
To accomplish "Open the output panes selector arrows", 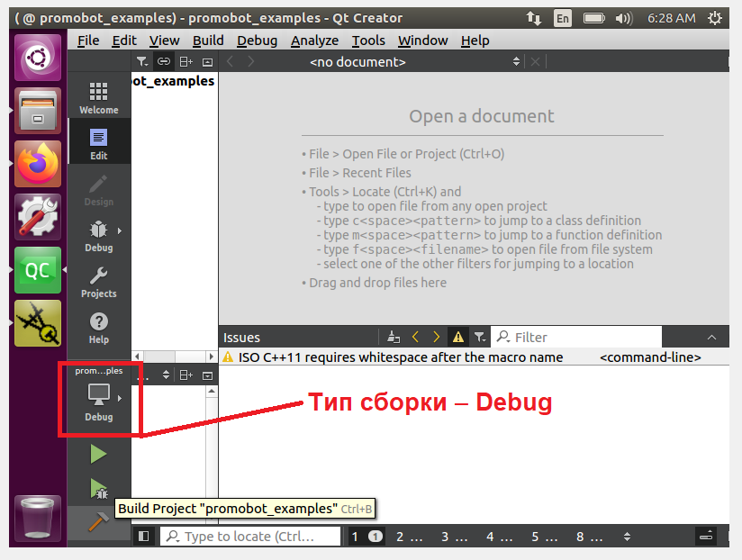I will [x=627, y=537].
